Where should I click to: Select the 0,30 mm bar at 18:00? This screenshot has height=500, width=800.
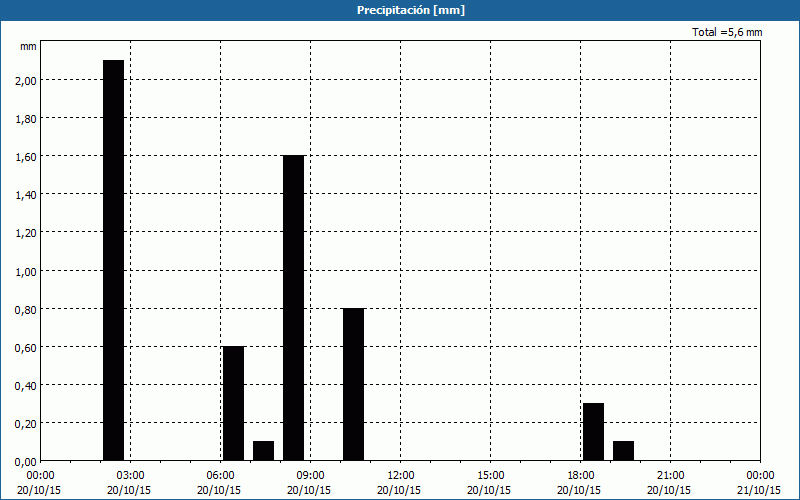click(x=593, y=432)
